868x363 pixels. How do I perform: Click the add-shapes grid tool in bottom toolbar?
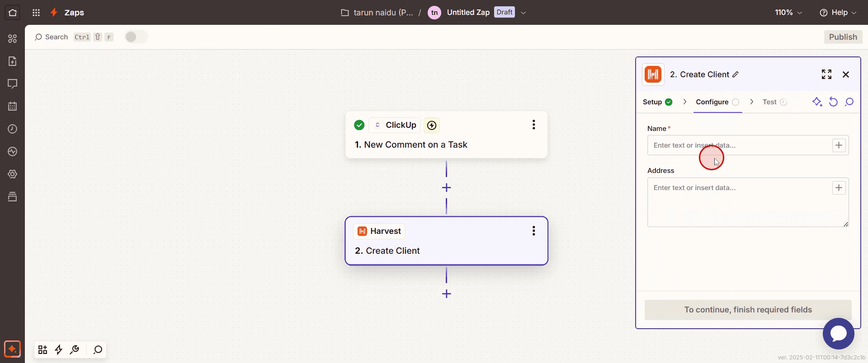coord(43,349)
